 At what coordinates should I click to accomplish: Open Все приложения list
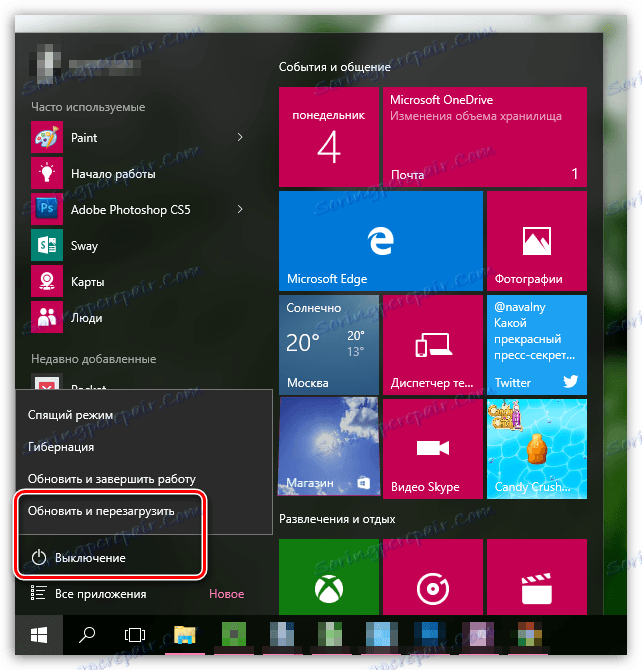coord(100,594)
